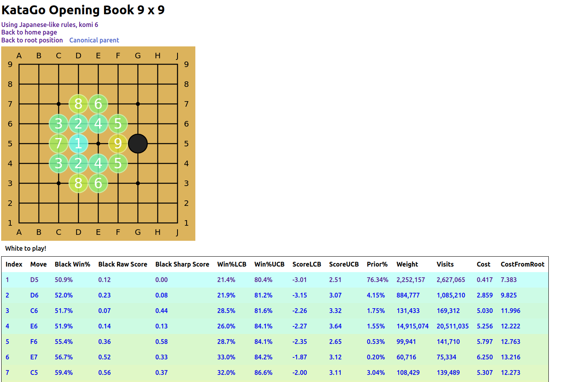Screen dimensions: 588x382
Task: Pick move circle 5 at F6
Action: tap(118, 124)
